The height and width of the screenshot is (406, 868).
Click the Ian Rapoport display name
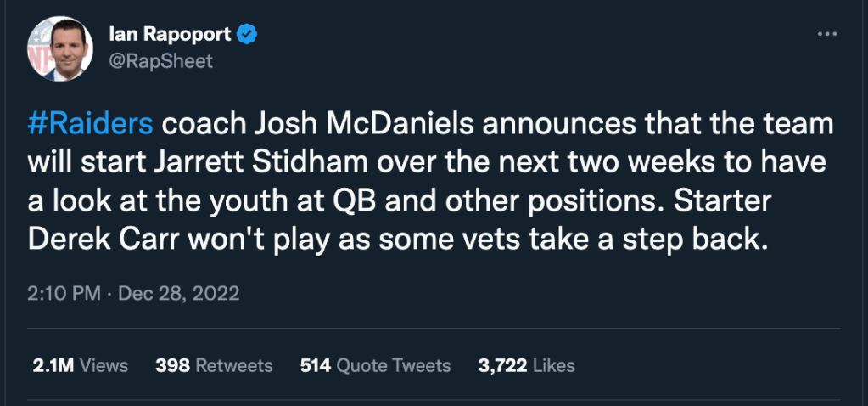pyautogui.click(x=170, y=35)
